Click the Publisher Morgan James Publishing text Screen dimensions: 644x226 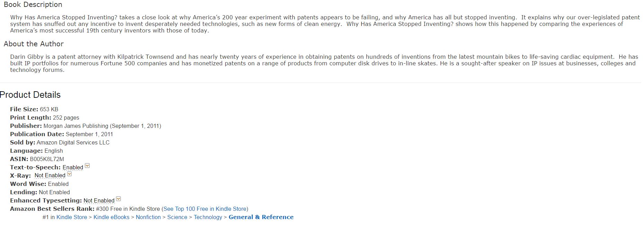coord(76,126)
